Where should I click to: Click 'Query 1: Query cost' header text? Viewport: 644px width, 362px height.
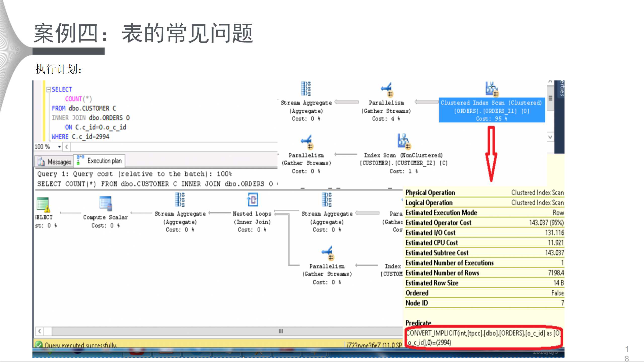[x=134, y=174]
